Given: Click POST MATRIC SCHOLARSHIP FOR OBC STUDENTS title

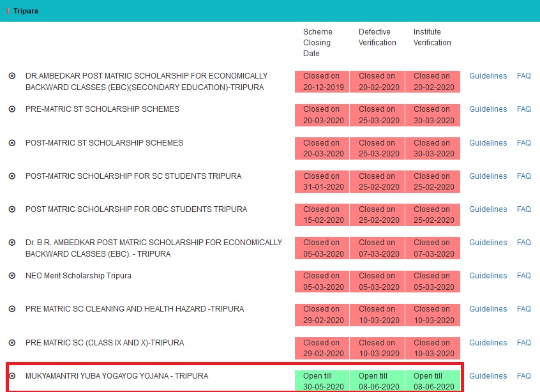Looking at the screenshot, I should (x=137, y=209).
